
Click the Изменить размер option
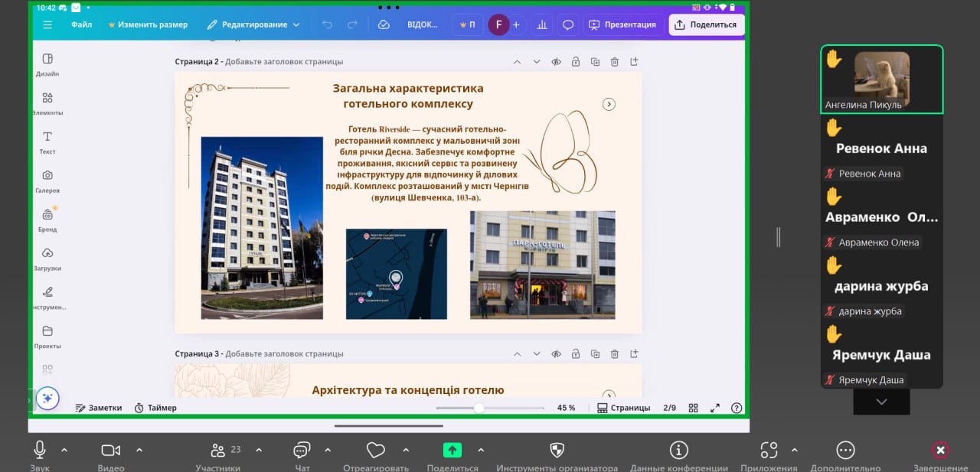[x=149, y=24]
